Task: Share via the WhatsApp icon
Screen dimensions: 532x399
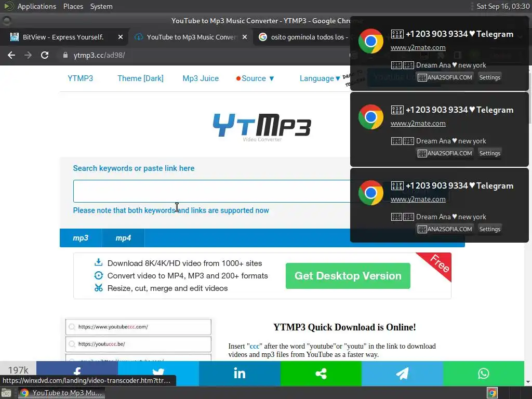Action: coord(484,374)
